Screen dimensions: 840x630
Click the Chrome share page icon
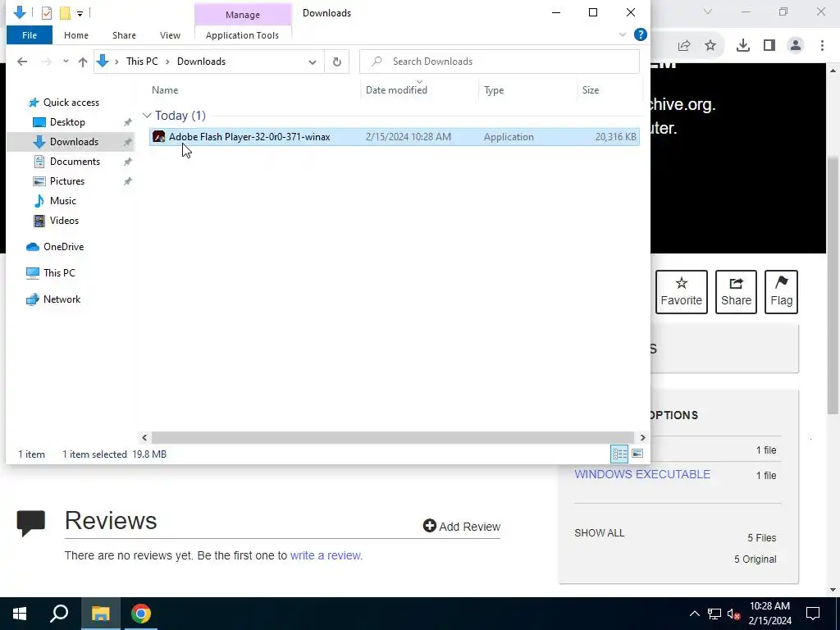pyautogui.click(x=684, y=46)
